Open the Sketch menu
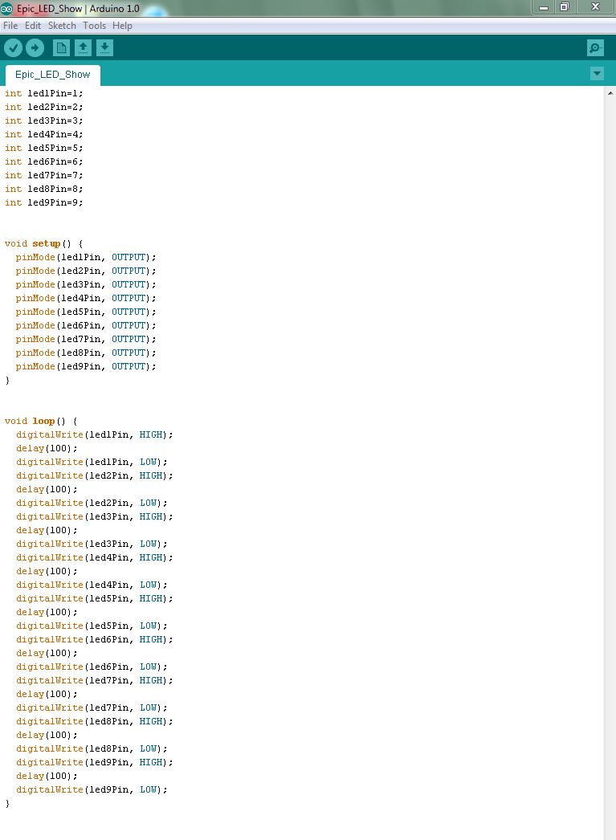Image resolution: width=616 pixels, height=840 pixels. [62, 26]
